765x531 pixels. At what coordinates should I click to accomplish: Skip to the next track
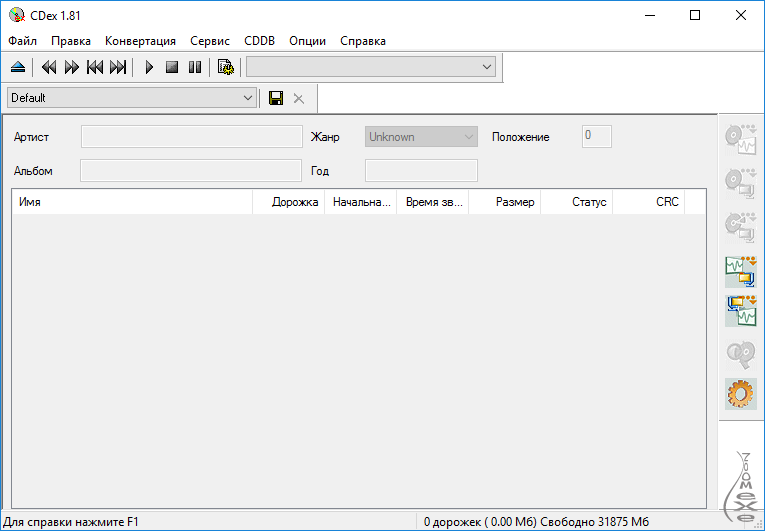118,67
